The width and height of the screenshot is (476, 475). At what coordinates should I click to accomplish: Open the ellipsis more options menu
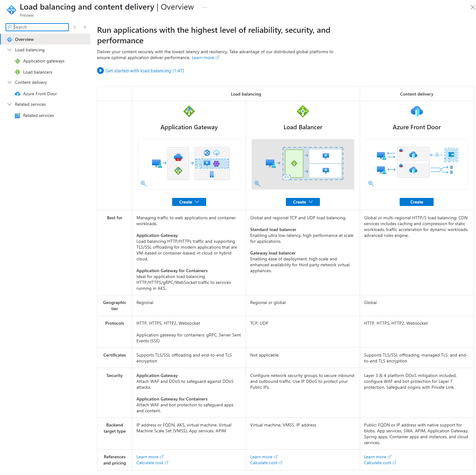(x=205, y=7)
